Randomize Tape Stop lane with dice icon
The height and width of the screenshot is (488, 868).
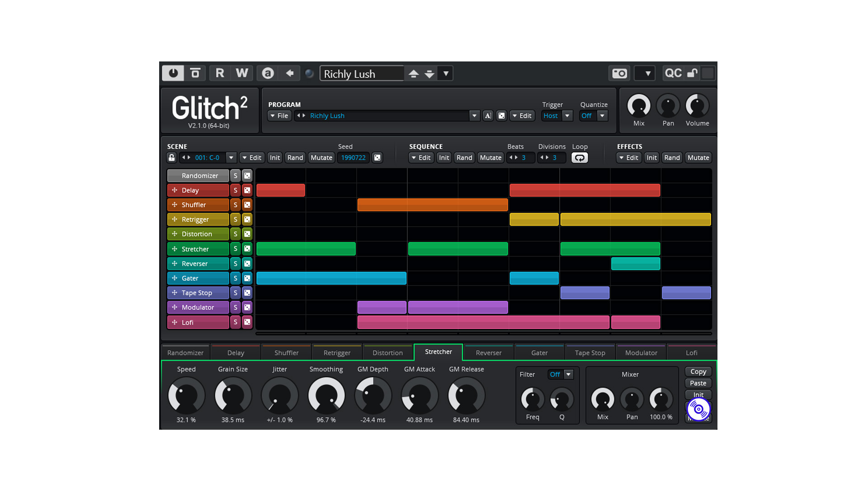[x=247, y=293]
